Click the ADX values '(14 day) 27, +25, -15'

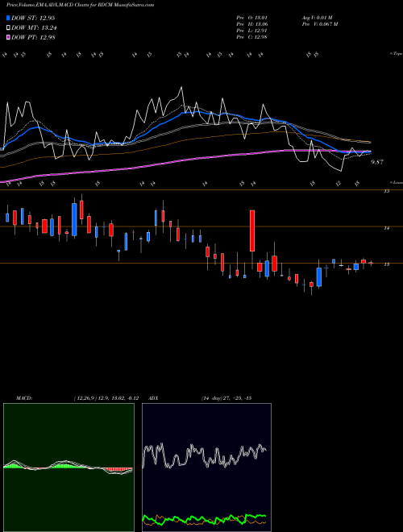226,398
